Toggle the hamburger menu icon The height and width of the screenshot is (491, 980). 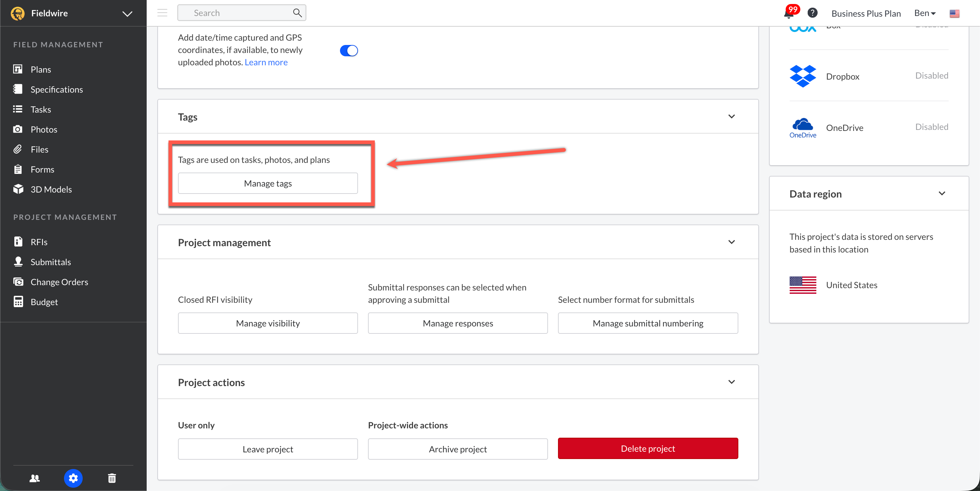[x=162, y=13]
